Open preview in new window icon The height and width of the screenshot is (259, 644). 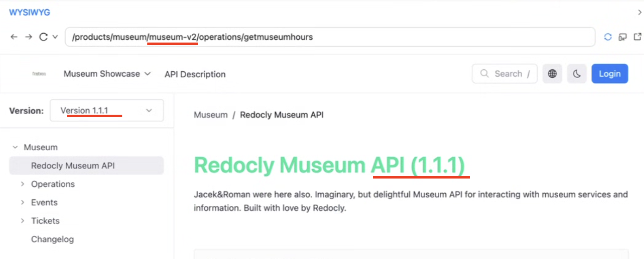(x=638, y=37)
